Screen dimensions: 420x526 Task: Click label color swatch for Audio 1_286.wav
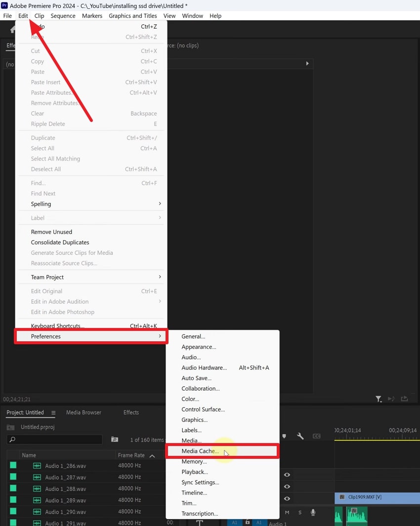click(x=13, y=465)
